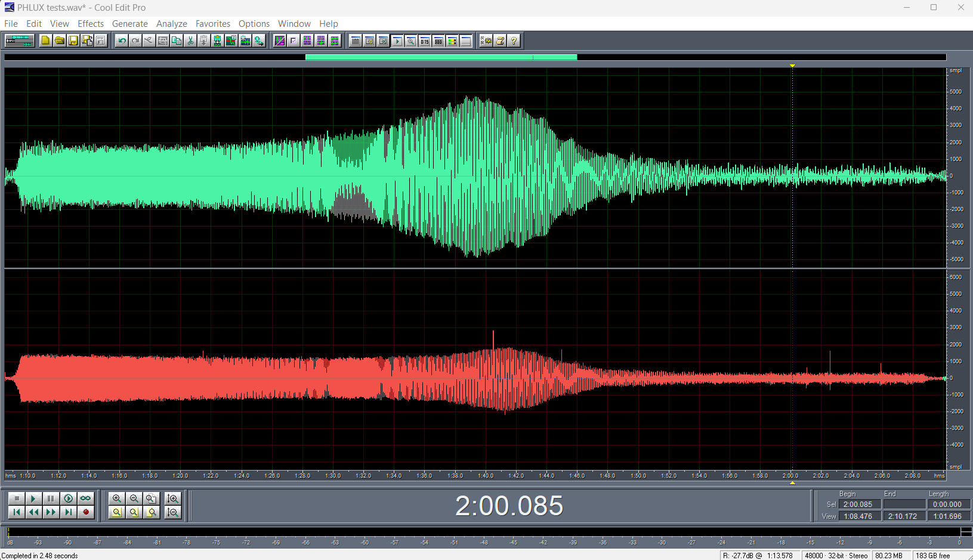Click the Undo arrow icon
This screenshot has width=973, height=560.
coord(122,41)
